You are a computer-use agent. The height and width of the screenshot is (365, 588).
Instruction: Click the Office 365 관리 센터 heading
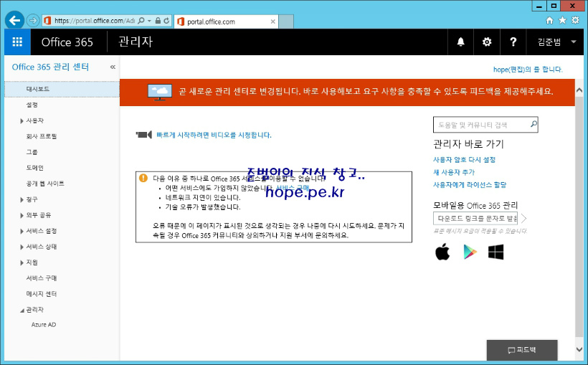(x=50, y=67)
